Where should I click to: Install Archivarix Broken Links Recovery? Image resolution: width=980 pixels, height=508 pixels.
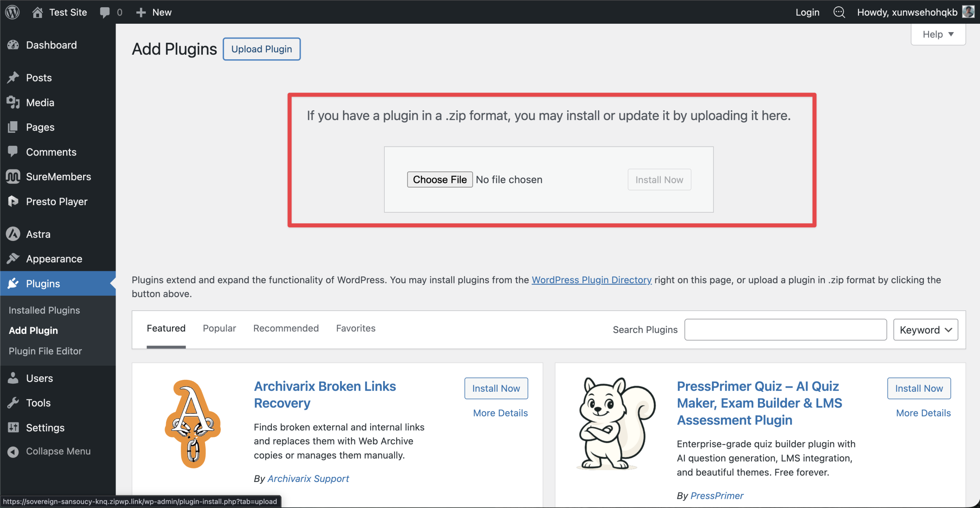pos(496,388)
